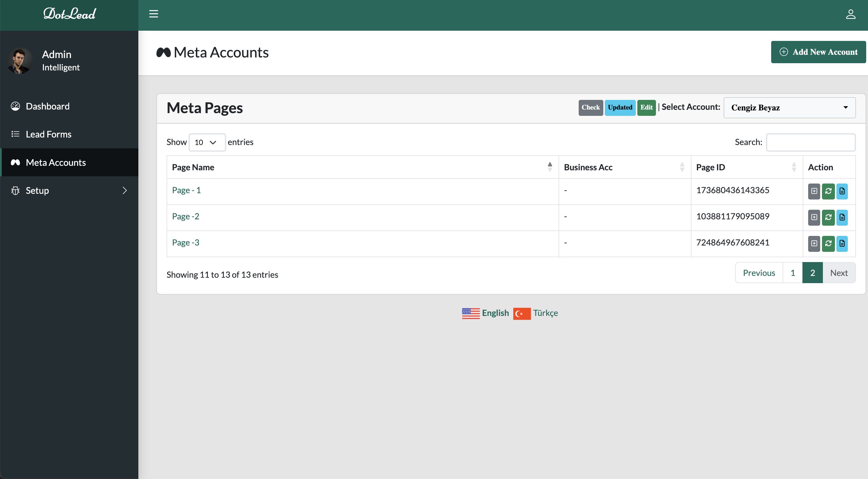Image resolution: width=868 pixels, height=479 pixels.
Task: Click the plus icon for Page - 1
Action: [x=814, y=191]
